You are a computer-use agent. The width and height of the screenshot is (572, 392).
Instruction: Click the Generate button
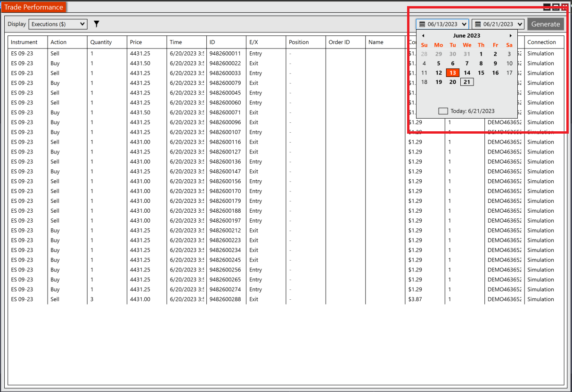[546, 24]
